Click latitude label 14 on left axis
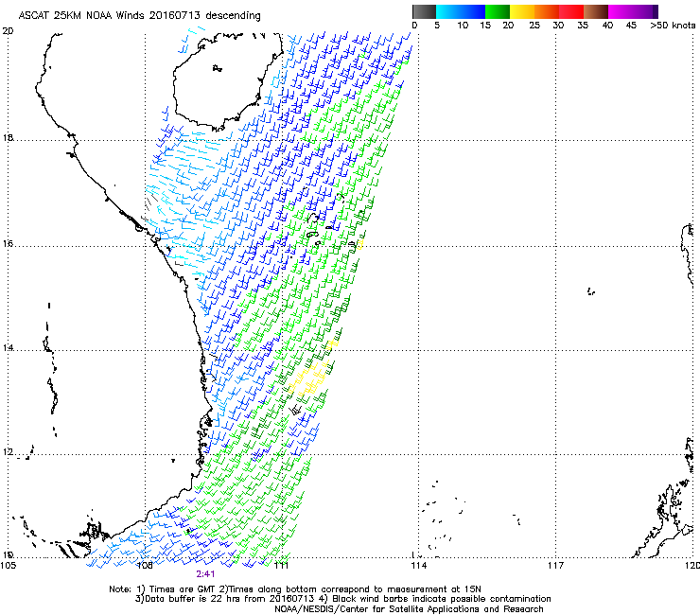The width and height of the screenshot is (700, 615). (8, 348)
